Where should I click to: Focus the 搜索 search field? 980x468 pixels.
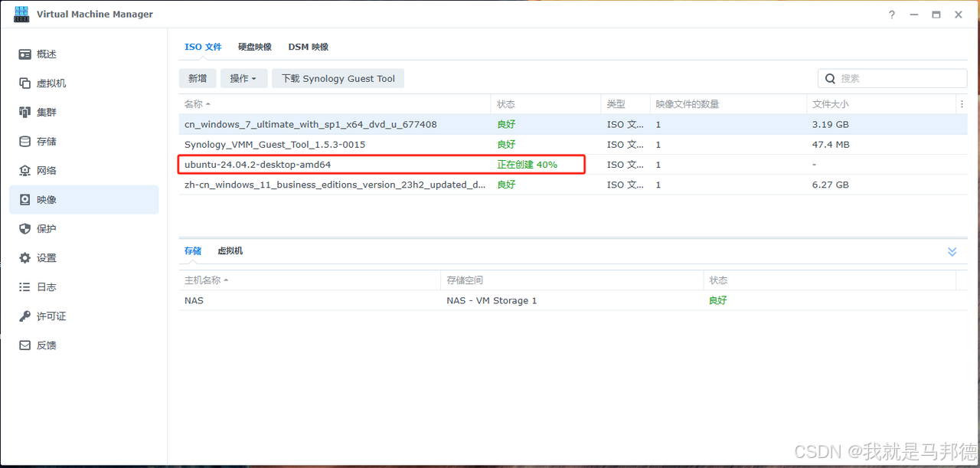pyautogui.click(x=893, y=78)
